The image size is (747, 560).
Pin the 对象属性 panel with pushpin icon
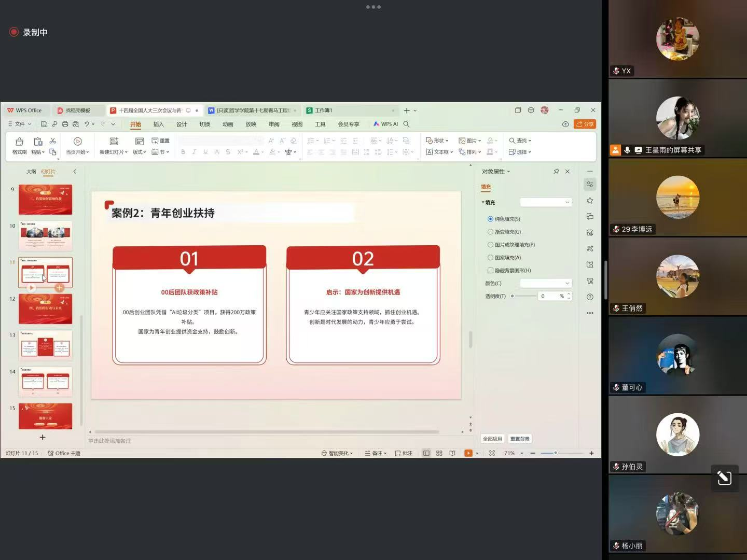(x=556, y=172)
